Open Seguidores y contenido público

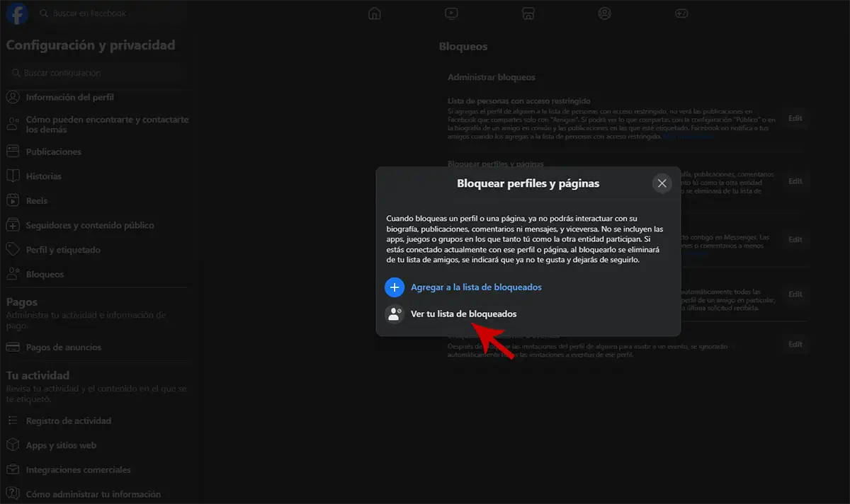pos(89,226)
